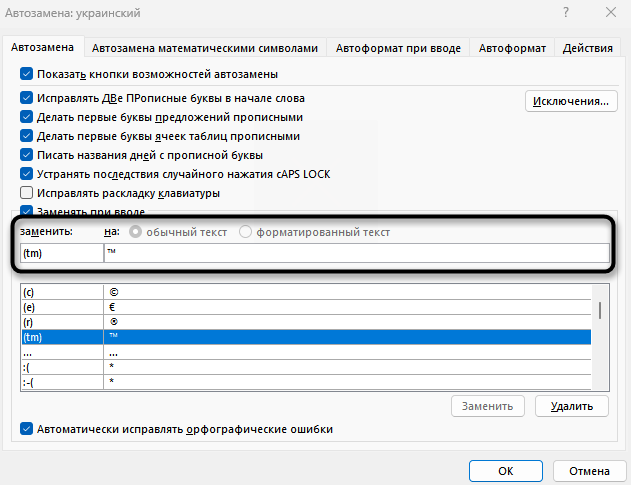Click the Удалить button
The width and height of the screenshot is (631, 485).
[571, 406]
